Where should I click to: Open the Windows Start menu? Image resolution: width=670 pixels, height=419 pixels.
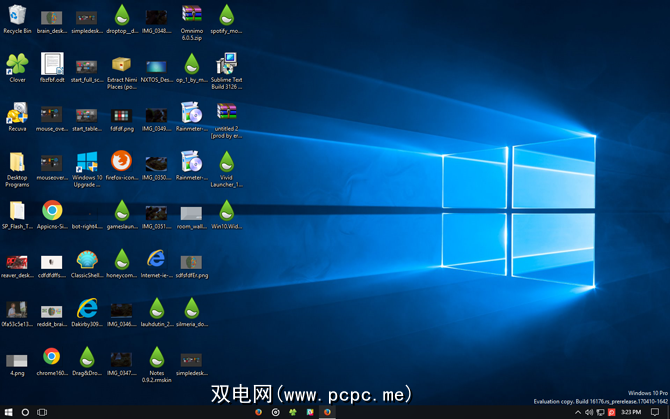pyautogui.click(x=8, y=412)
